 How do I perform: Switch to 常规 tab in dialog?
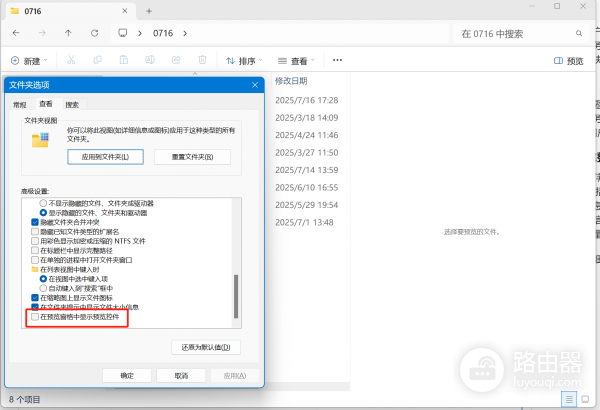(x=20, y=105)
